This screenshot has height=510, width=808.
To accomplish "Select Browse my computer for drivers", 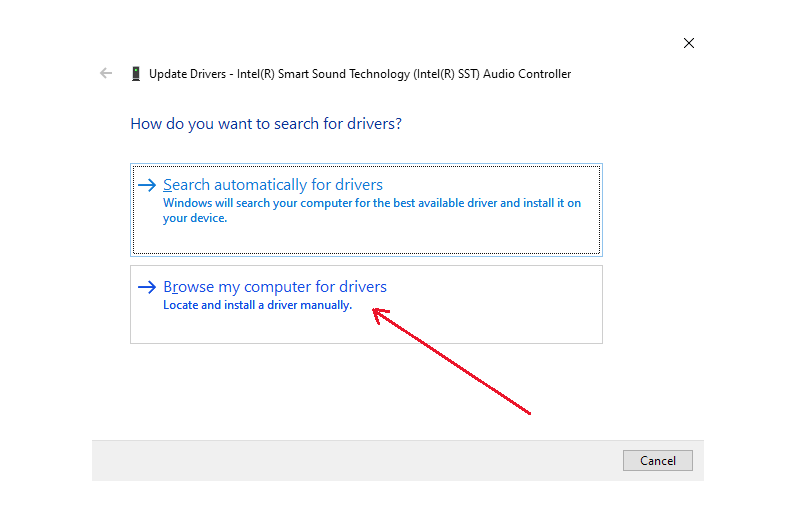I will coord(366,304).
